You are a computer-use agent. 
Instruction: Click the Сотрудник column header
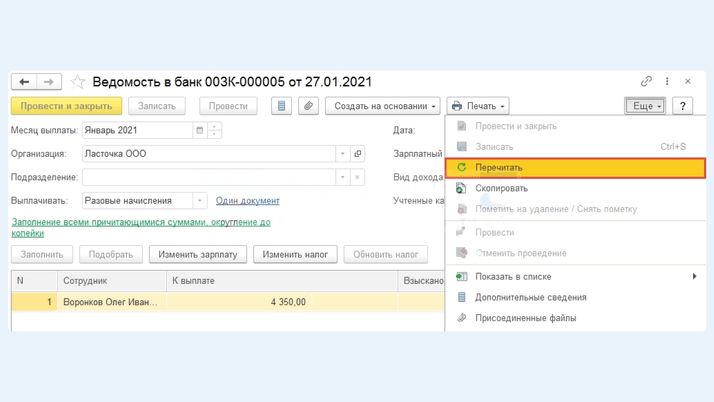click(x=112, y=281)
